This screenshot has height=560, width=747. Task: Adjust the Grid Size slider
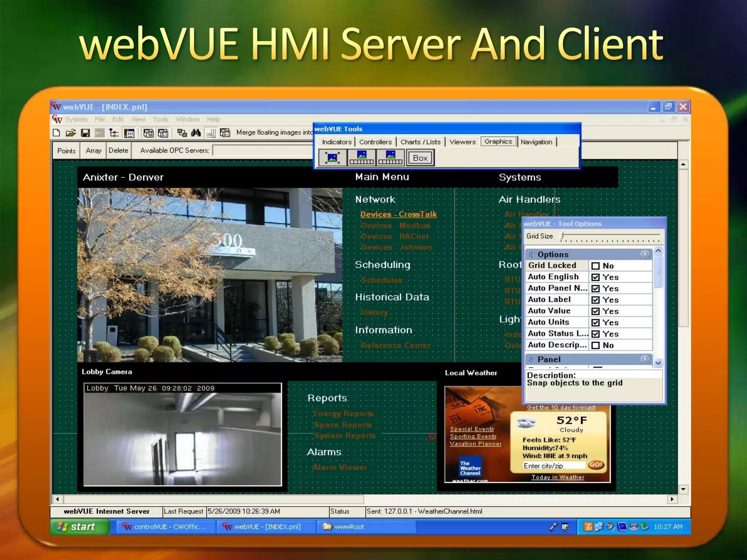point(563,236)
